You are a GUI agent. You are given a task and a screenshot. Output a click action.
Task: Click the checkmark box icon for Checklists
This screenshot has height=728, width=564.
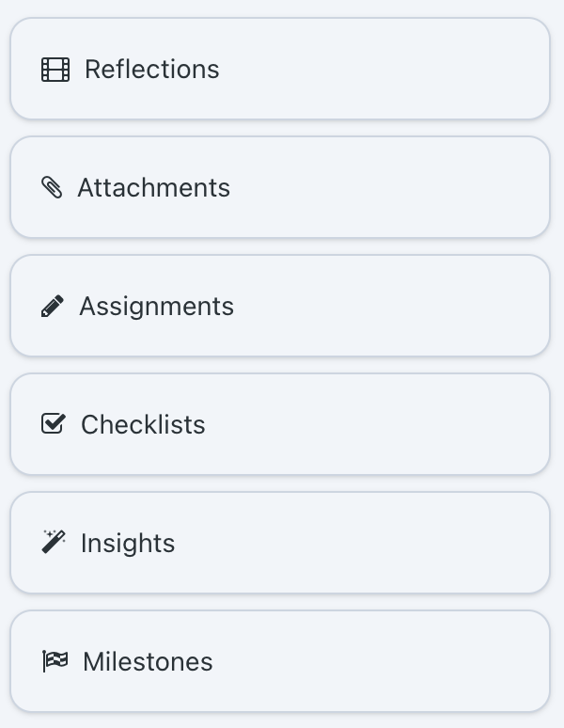[54, 424]
